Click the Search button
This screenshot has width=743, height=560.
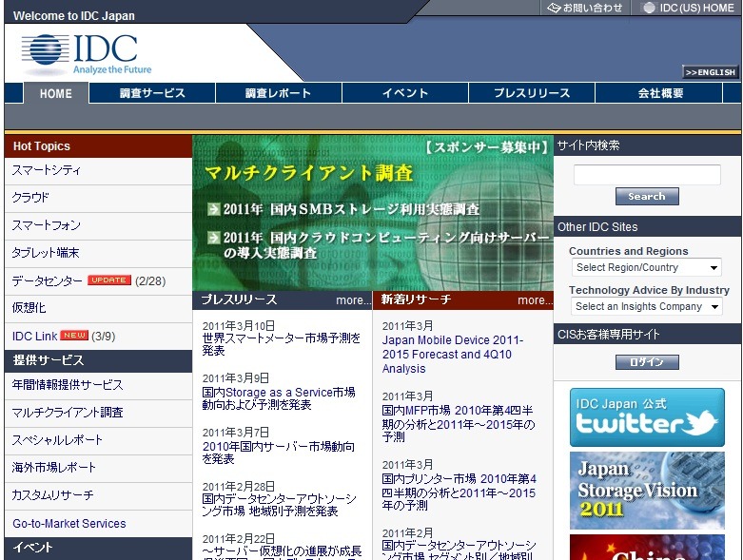(x=647, y=196)
